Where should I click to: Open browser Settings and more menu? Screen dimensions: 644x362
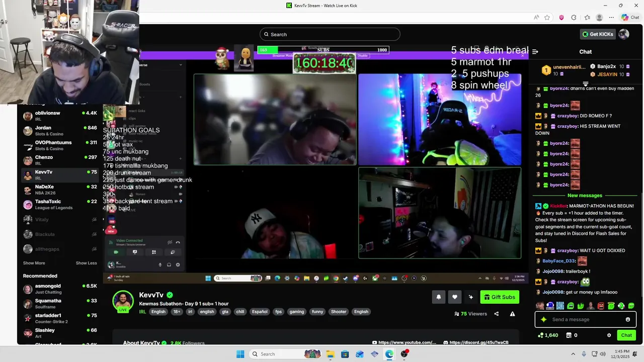[611, 18]
